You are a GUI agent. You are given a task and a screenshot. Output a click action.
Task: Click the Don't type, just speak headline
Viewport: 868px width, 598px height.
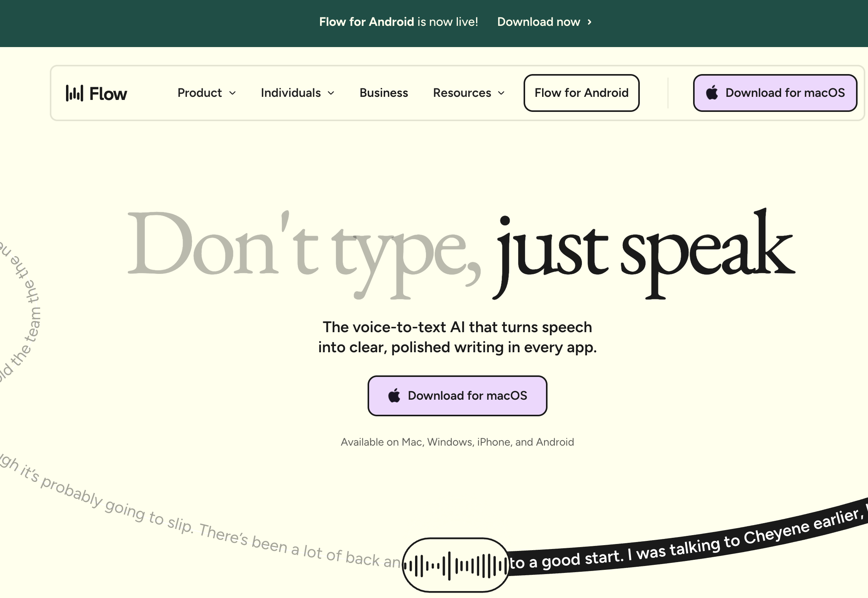(459, 251)
